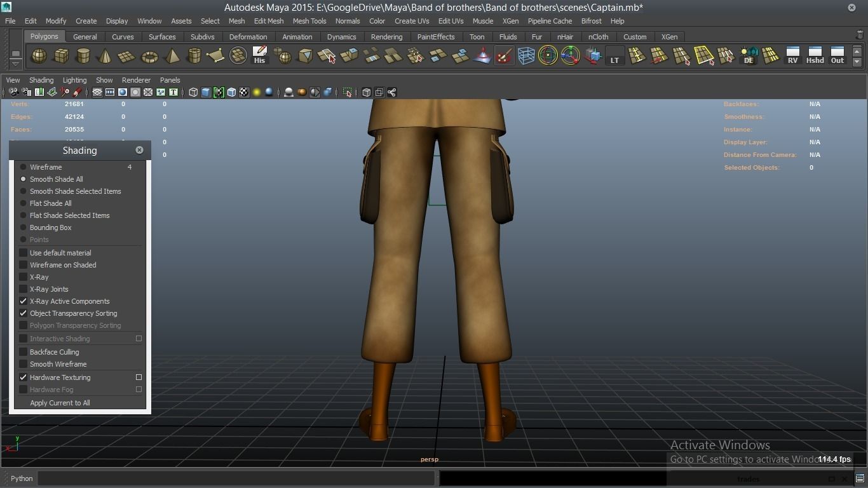Screen dimensions: 868x488
Task: Click shelf scroll up arrow
Action: (x=857, y=51)
